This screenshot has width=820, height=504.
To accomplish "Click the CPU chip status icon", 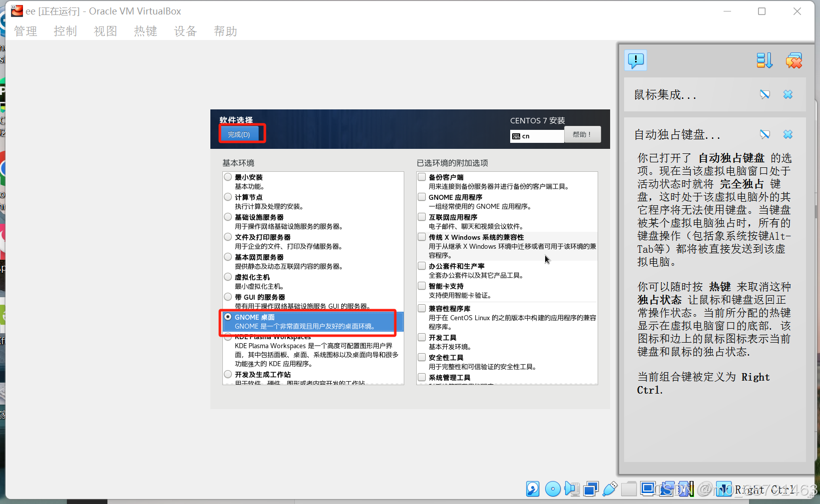I will [686, 489].
